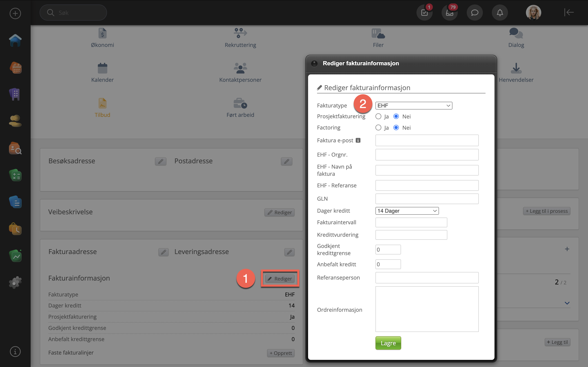Select Ja for Prosjektfakturering
The image size is (588, 367).
378,116
